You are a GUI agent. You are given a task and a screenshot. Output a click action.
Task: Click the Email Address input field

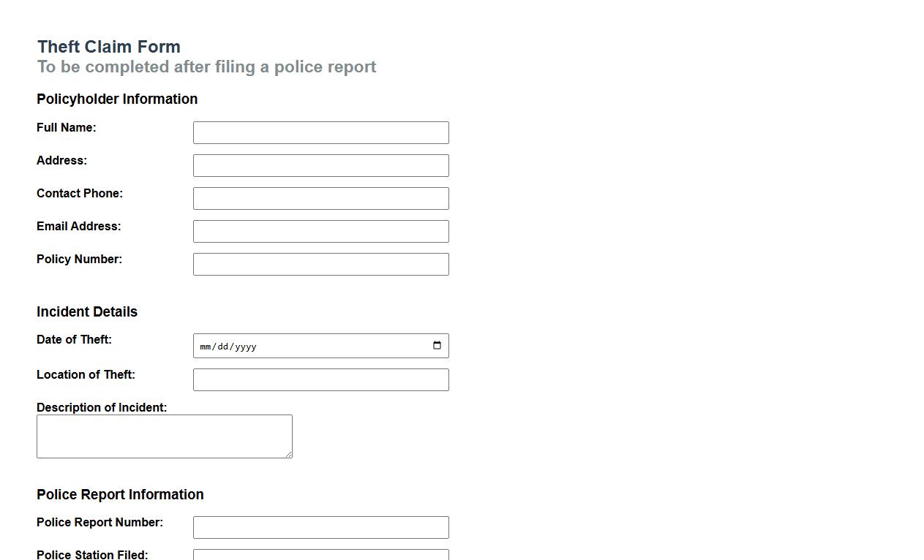pyautogui.click(x=320, y=231)
